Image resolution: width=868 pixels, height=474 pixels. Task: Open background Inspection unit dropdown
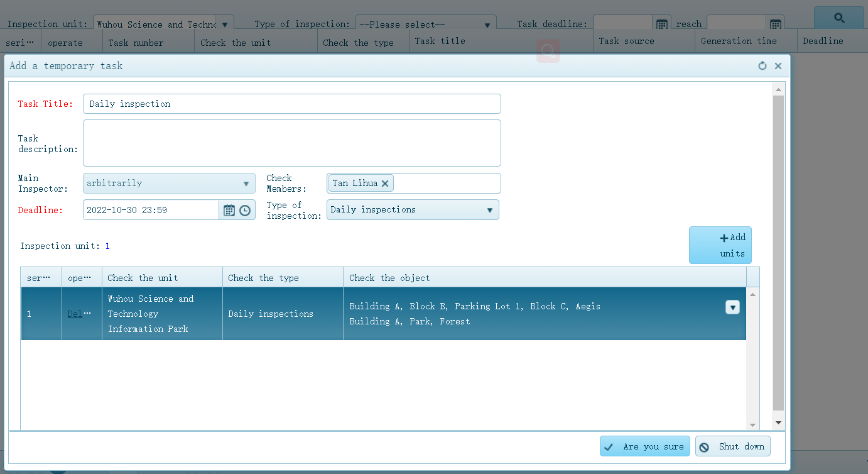(225, 24)
